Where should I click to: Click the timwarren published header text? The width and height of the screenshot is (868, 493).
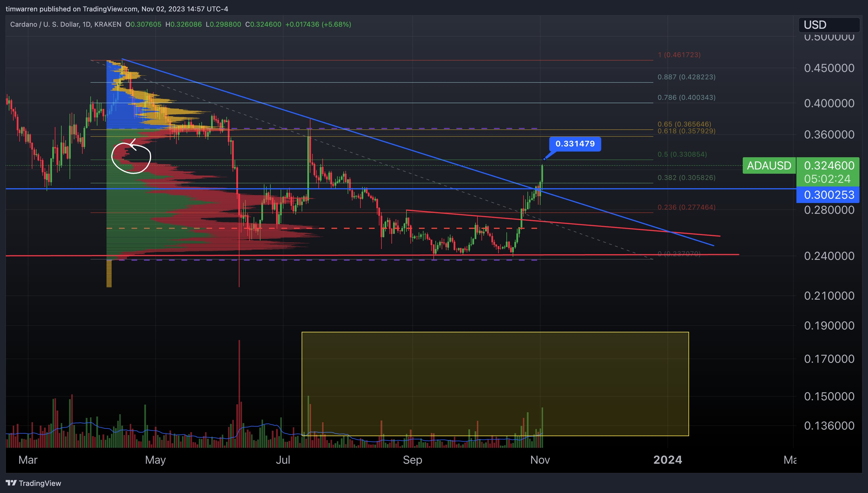(117, 9)
